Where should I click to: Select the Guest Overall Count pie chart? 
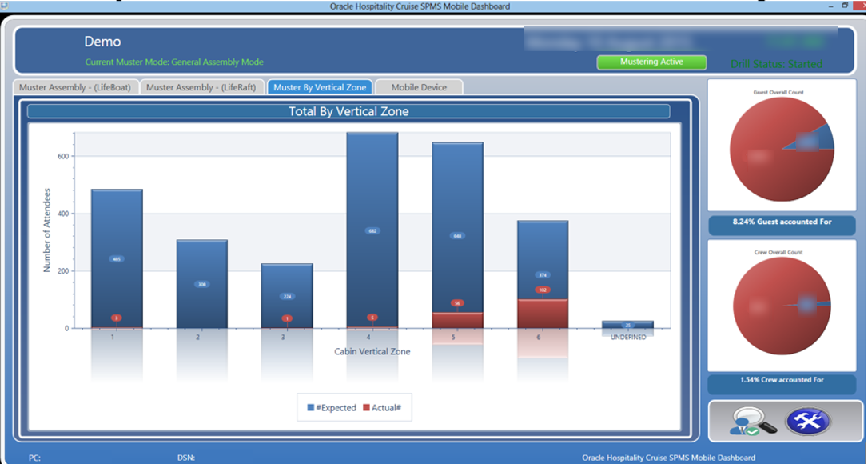point(782,149)
